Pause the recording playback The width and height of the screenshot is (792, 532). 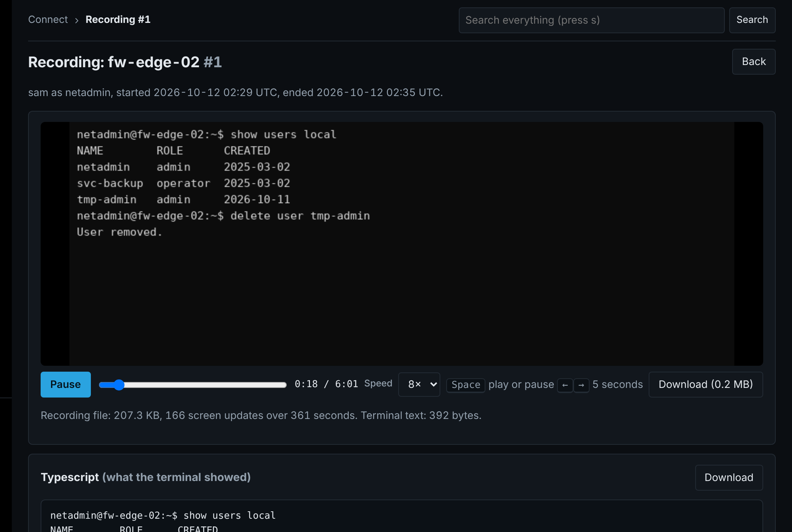tap(66, 385)
